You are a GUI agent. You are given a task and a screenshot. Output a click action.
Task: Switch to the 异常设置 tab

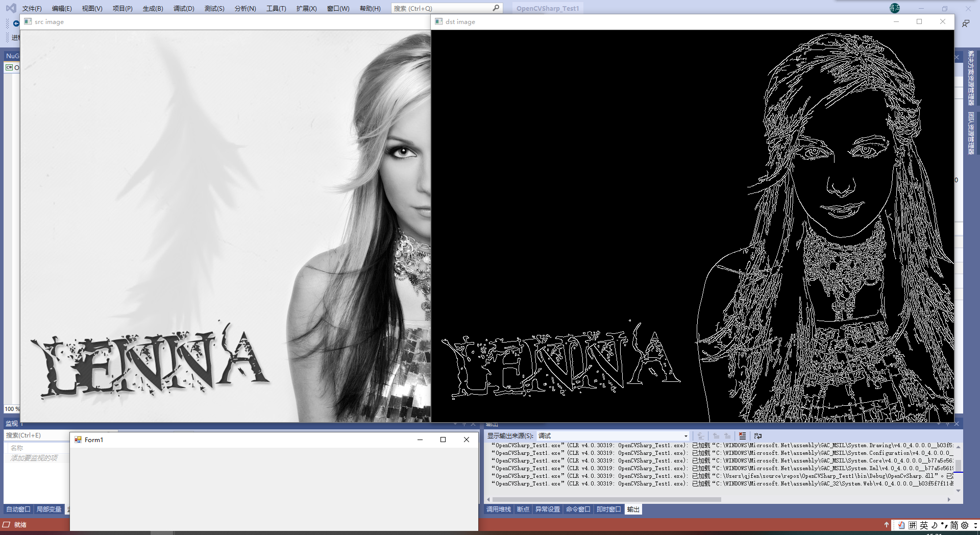click(548, 509)
